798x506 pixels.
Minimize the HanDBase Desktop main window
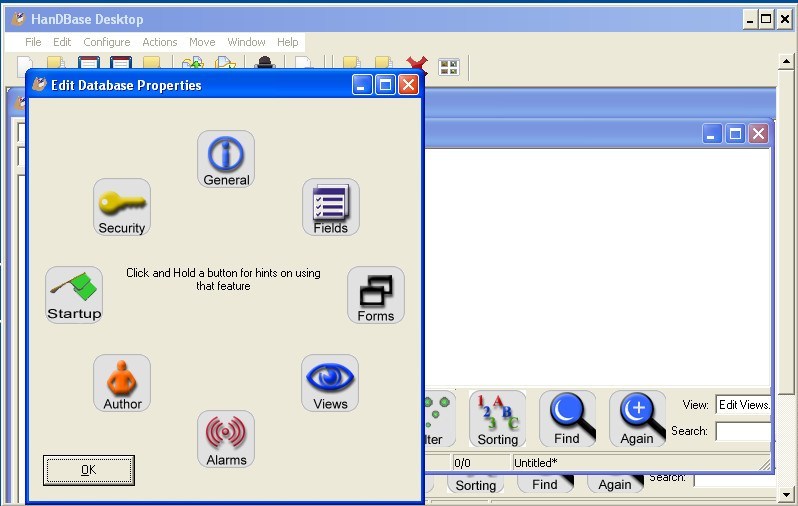click(x=750, y=19)
